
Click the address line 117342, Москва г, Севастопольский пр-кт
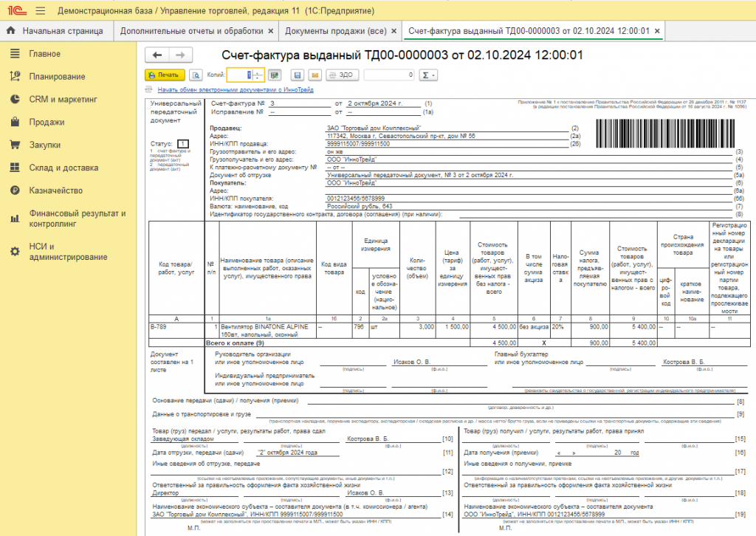[401, 136]
